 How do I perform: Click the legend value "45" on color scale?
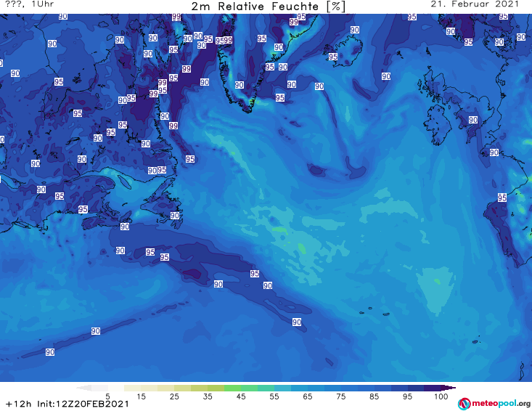pyautogui.click(x=241, y=396)
